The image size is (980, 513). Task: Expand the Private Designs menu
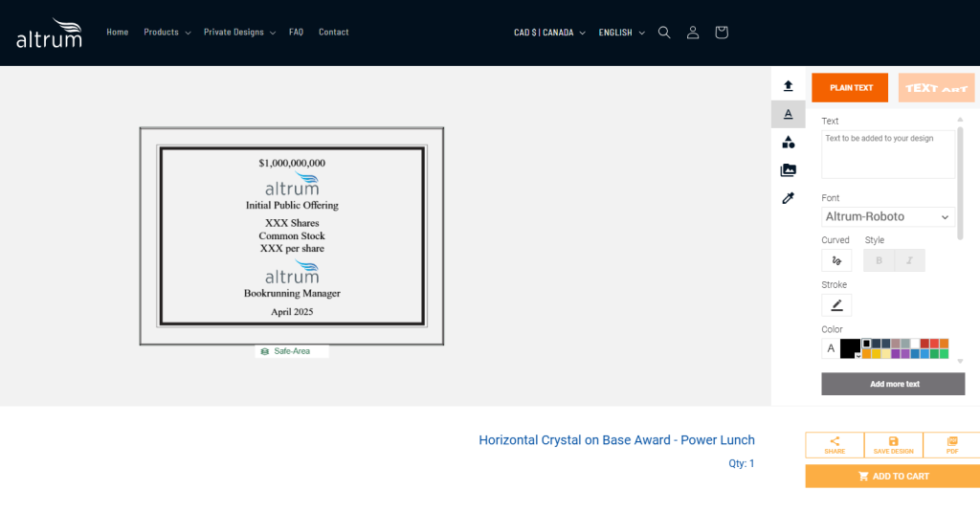[239, 32]
